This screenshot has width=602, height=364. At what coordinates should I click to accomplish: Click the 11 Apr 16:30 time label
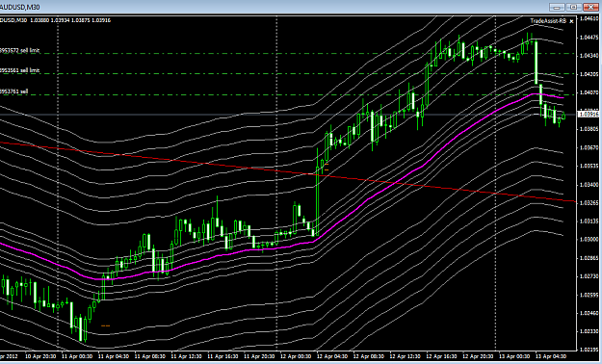pyautogui.click(x=222, y=356)
